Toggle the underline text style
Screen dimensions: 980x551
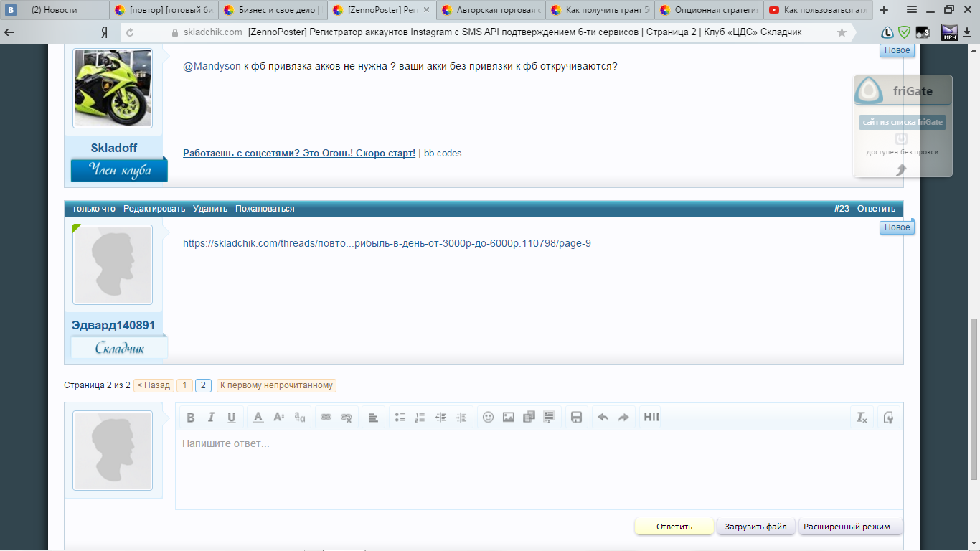(231, 418)
